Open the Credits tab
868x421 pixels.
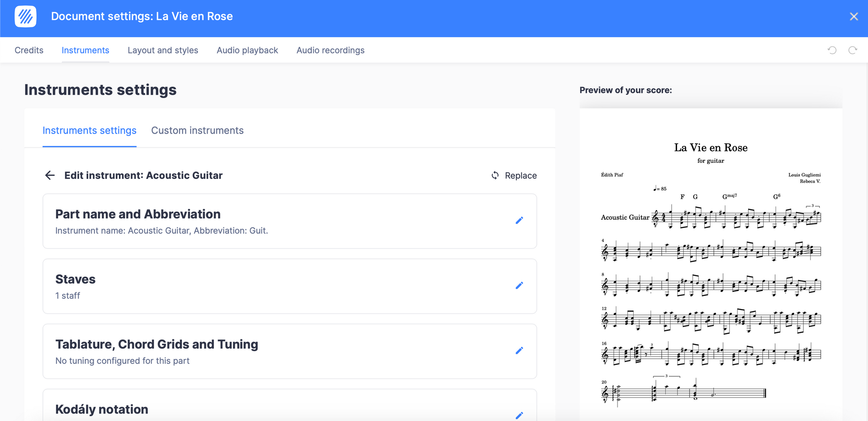[x=29, y=50]
